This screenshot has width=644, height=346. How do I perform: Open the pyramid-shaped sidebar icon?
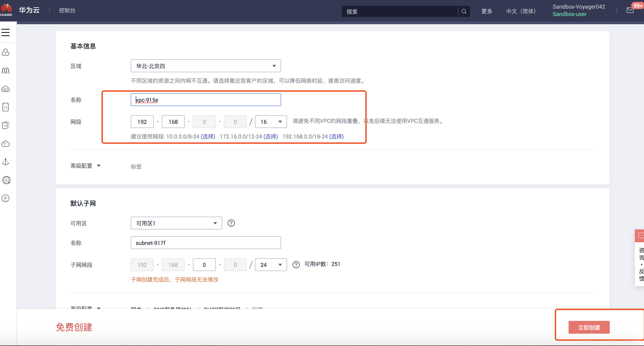(x=5, y=162)
